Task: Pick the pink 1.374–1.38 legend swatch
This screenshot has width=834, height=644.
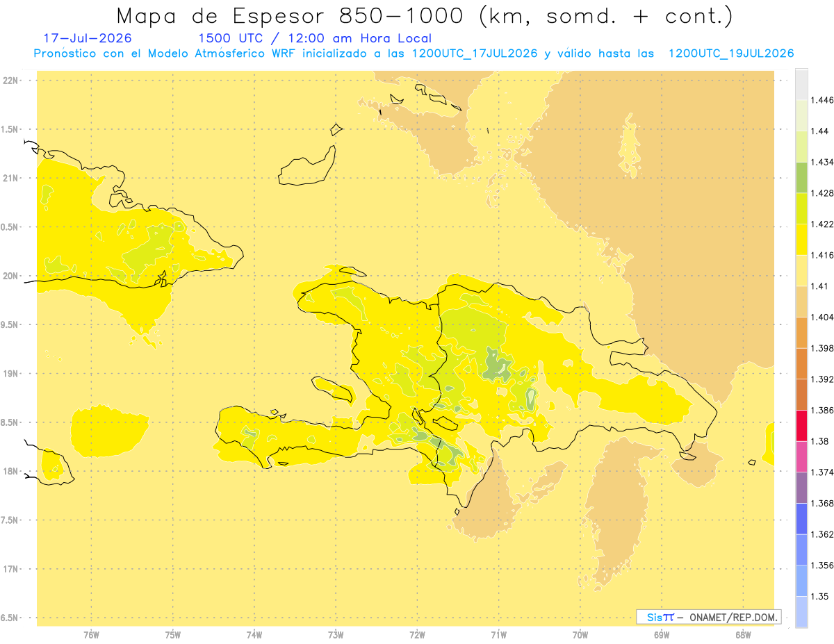Action: coord(801,456)
